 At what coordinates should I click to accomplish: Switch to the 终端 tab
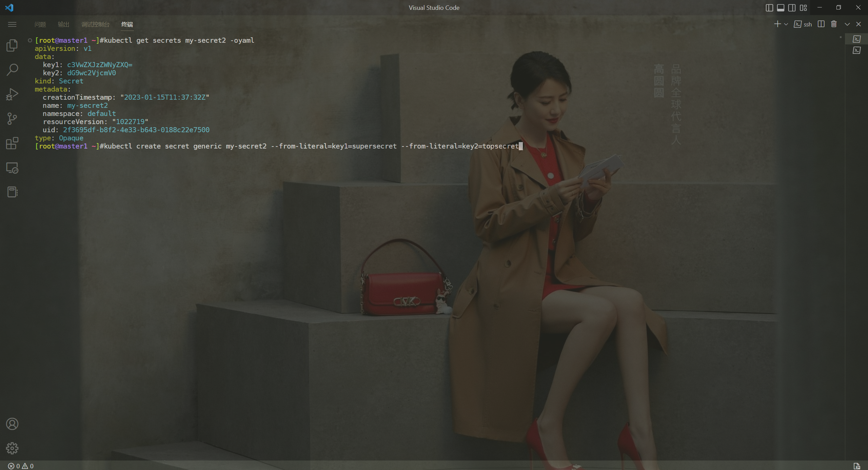pyautogui.click(x=127, y=24)
